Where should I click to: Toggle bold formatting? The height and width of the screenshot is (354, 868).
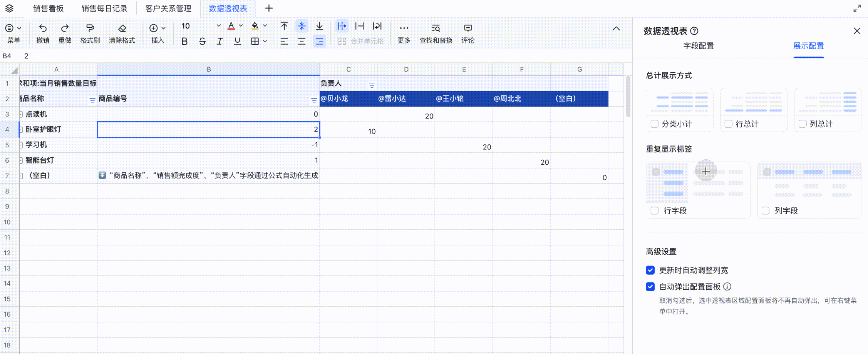184,41
